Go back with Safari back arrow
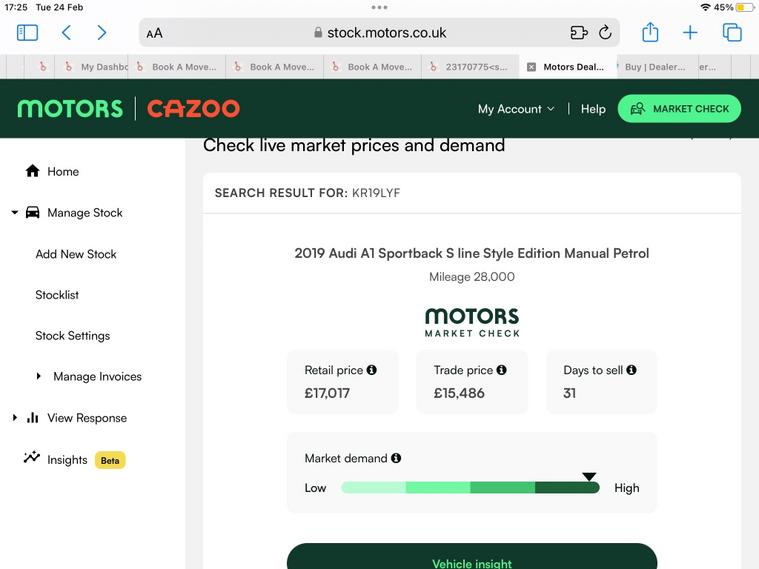Screen dimensions: 759x569 tap(66, 32)
